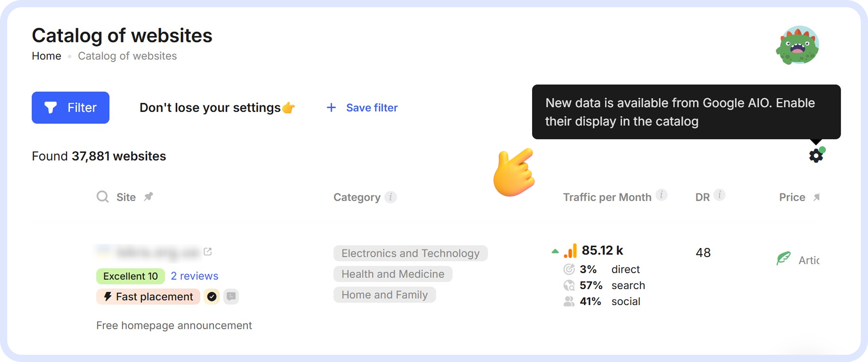This screenshot has width=868, height=362.
Task: Open the comment bubble icon
Action: 231,296
